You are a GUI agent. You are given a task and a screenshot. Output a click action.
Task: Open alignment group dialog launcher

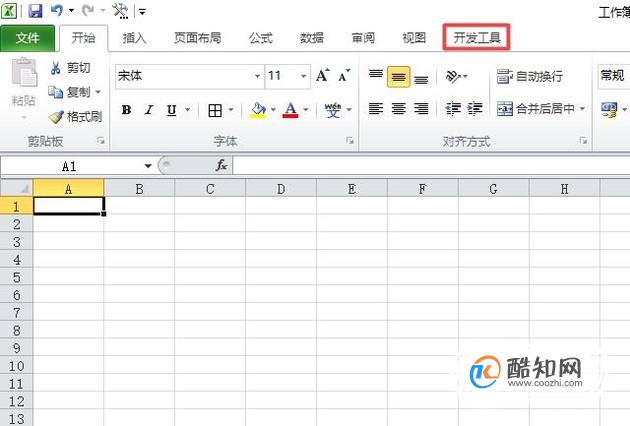(x=583, y=141)
